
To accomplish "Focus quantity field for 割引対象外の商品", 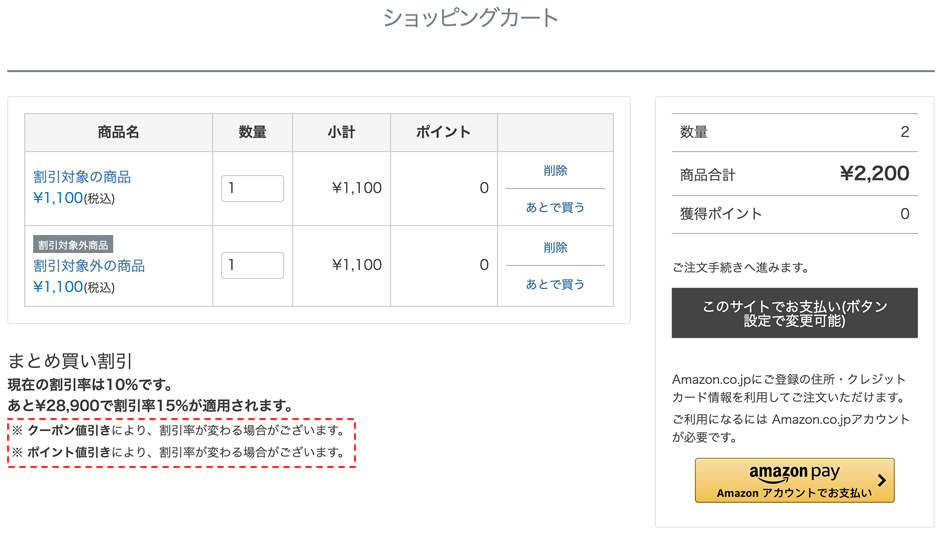I will point(252,265).
